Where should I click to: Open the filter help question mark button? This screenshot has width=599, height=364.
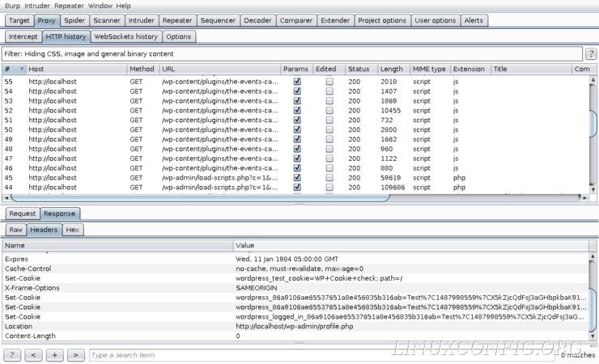(x=591, y=54)
